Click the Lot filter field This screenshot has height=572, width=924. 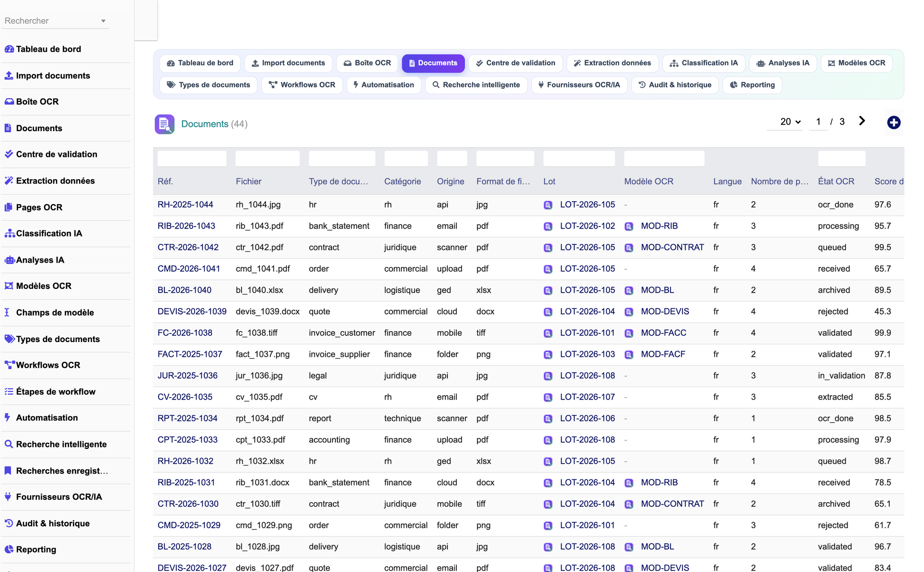click(579, 159)
